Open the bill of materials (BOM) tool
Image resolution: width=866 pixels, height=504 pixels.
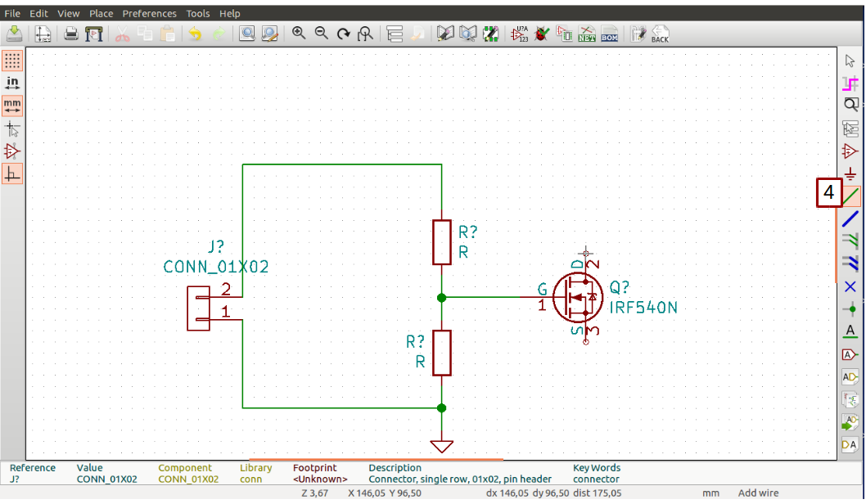[609, 34]
